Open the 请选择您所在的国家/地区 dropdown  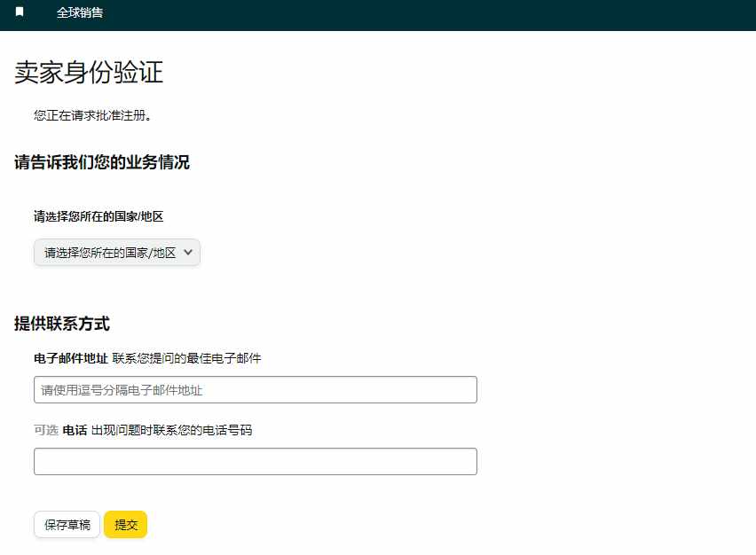pos(117,253)
